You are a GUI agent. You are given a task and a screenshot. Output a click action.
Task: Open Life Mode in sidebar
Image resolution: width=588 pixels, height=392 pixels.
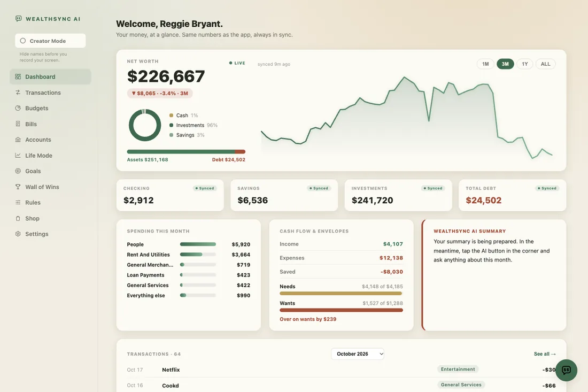pyautogui.click(x=50, y=155)
